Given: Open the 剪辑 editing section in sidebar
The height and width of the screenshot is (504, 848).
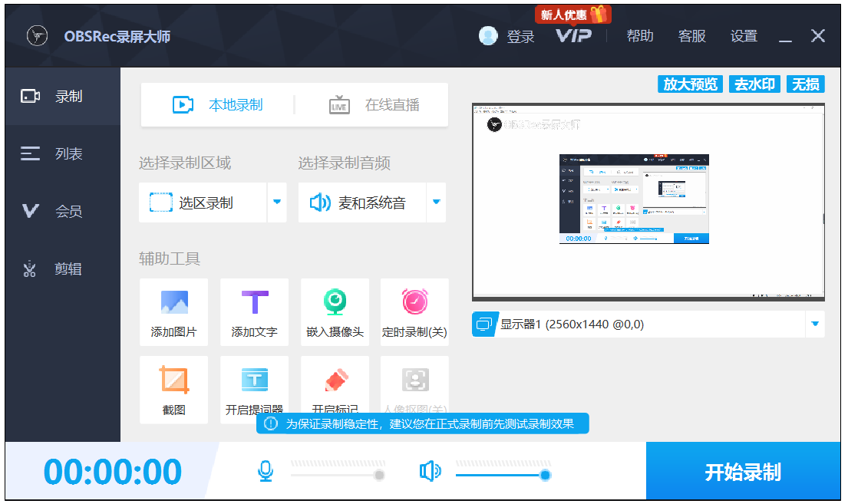Looking at the screenshot, I should point(63,268).
